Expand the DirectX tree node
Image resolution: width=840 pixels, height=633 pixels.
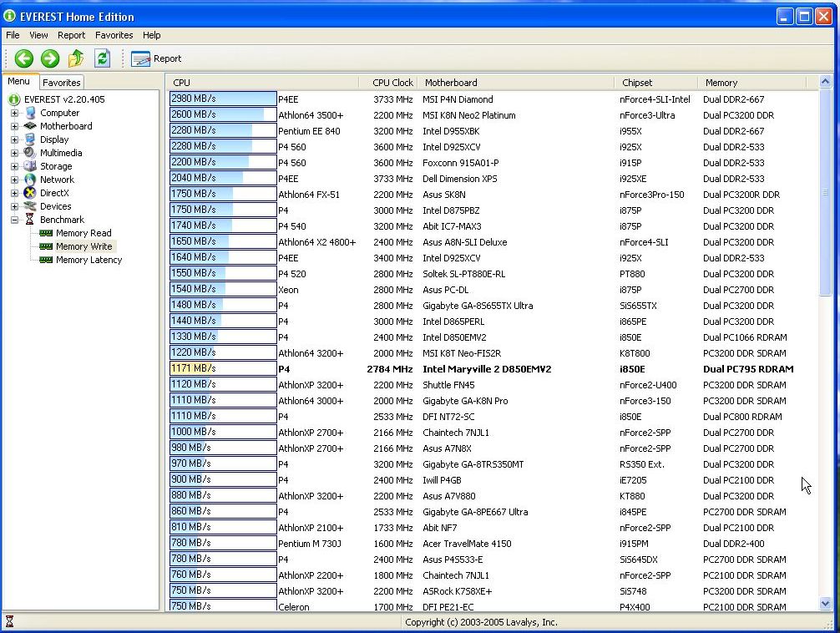tap(14, 194)
